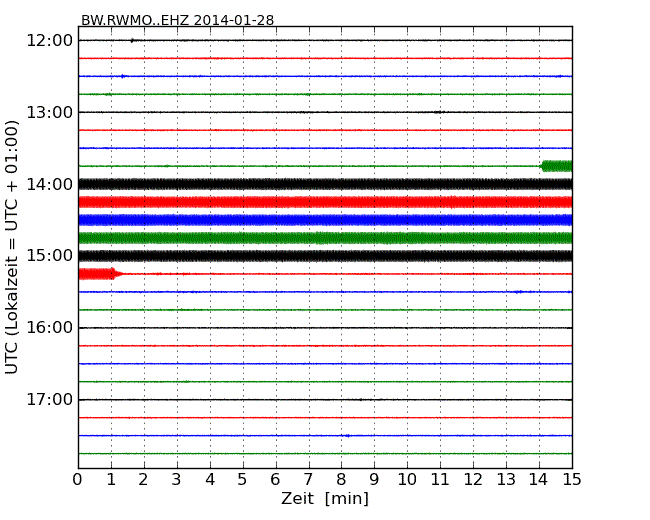Select the 15:00 y-axis time label
This screenshot has width=650, height=520.
(x=50, y=256)
